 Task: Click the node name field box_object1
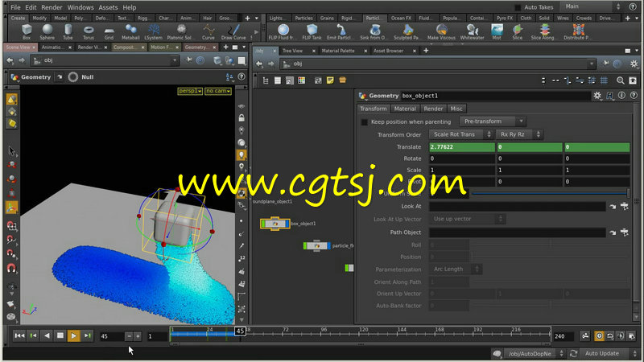click(495, 96)
